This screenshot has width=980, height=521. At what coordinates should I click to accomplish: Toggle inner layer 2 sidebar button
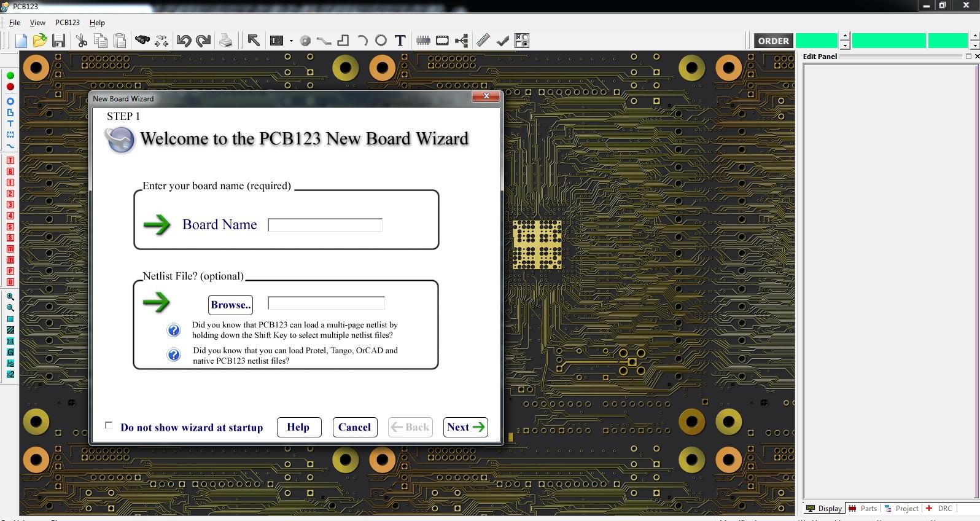10,194
